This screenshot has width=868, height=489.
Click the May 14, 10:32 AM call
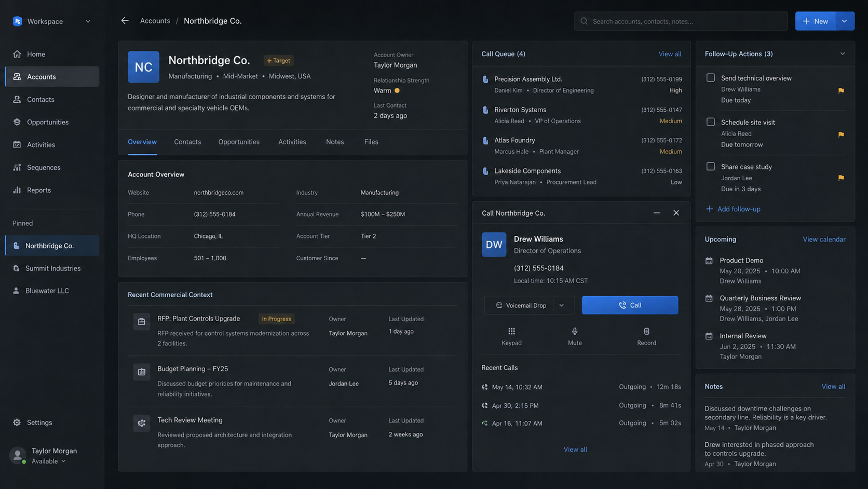pyautogui.click(x=581, y=387)
